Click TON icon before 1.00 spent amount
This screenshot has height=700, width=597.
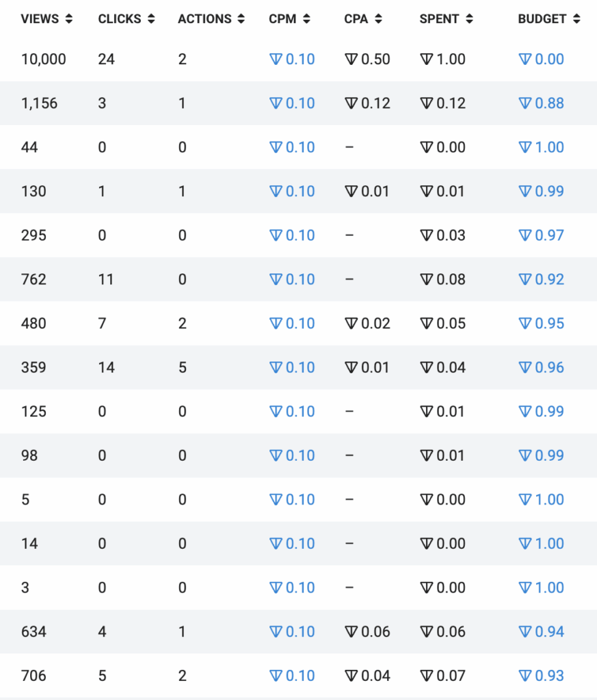pos(427,59)
